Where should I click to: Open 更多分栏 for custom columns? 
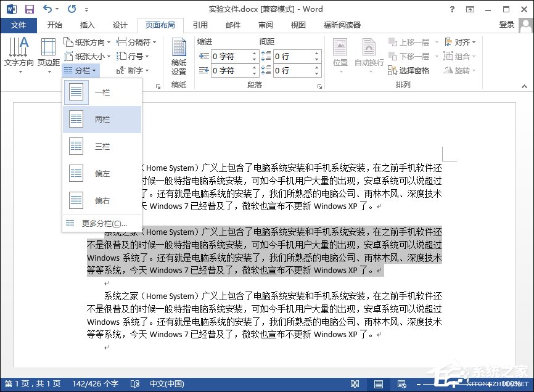point(101,223)
